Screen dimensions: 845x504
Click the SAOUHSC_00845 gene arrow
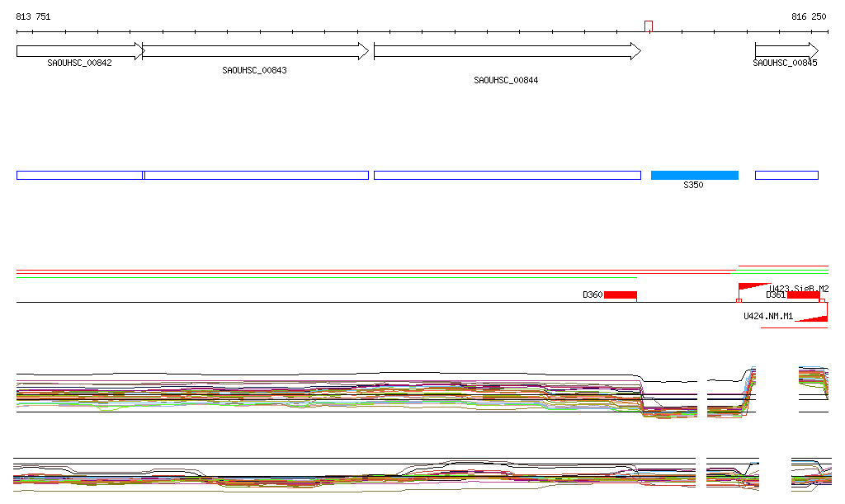pos(786,51)
